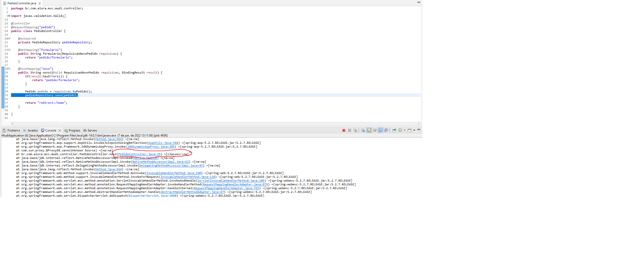This screenshot has width=644, height=272.
Task: Click the editor horizontal scrollbar right arrow
Action: tap(419, 124)
